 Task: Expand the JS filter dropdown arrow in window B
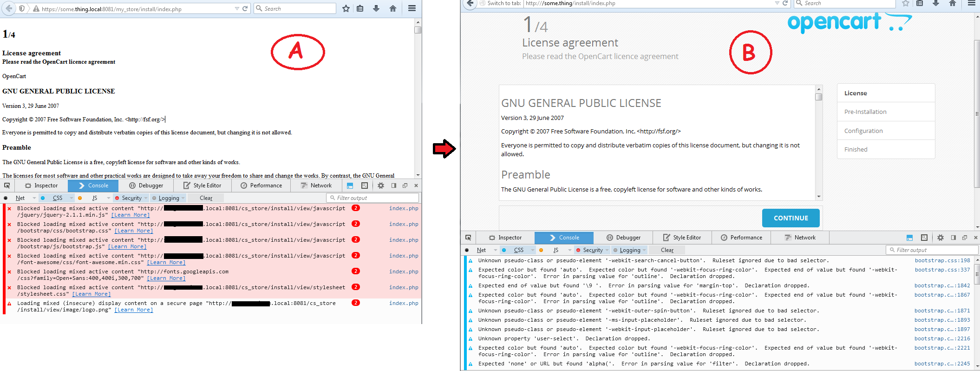(569, 250)
